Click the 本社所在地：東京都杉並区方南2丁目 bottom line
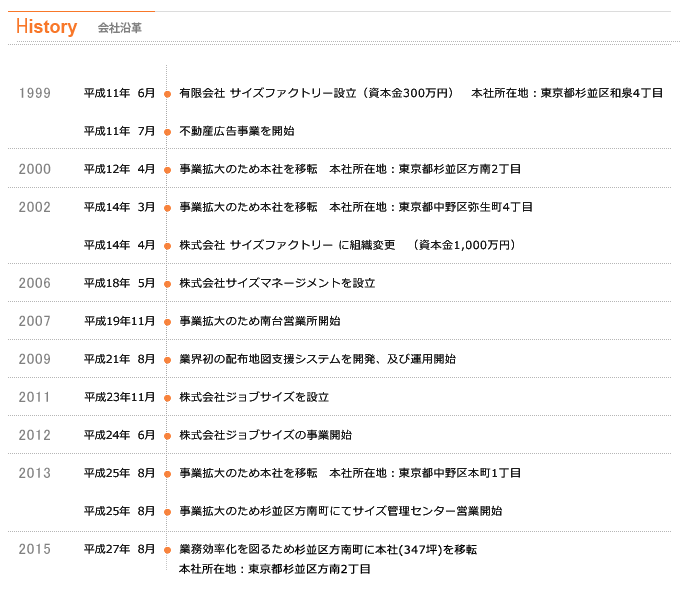Viewport: 680px width, 596px height. point(275,569)
